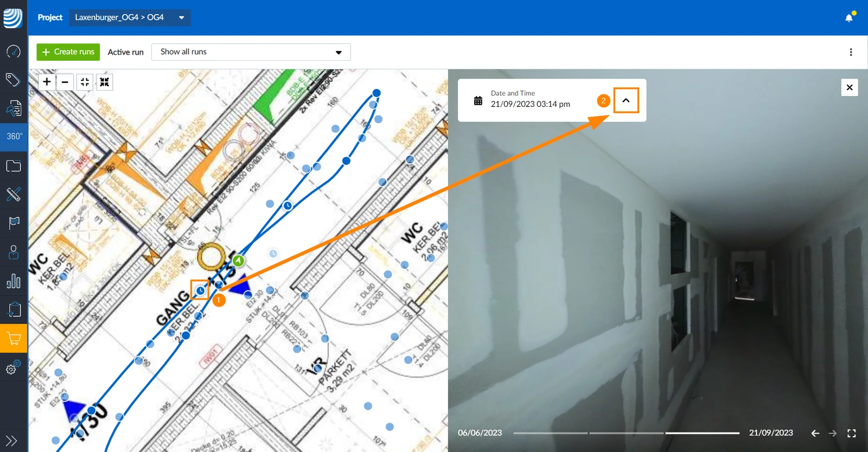Collapse the Date and Time chevron
The height and width of the screenshot is (452, 868).
[x=626, y=100]
